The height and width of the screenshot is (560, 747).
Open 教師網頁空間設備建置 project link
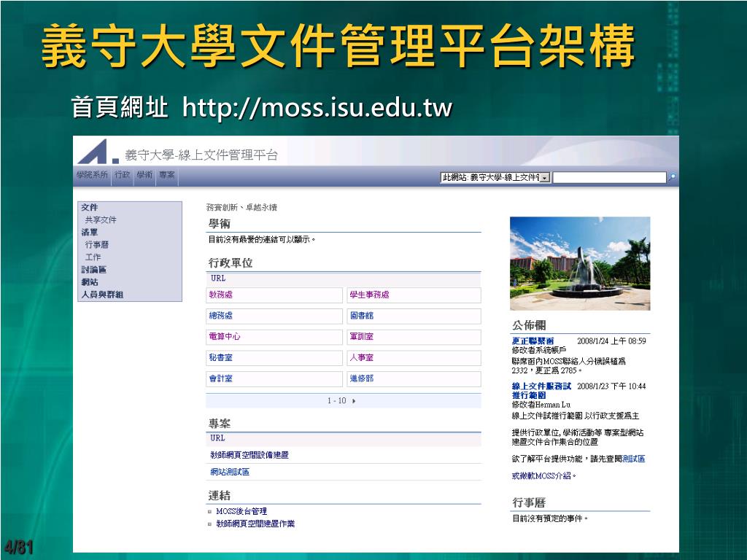[249, 455]
